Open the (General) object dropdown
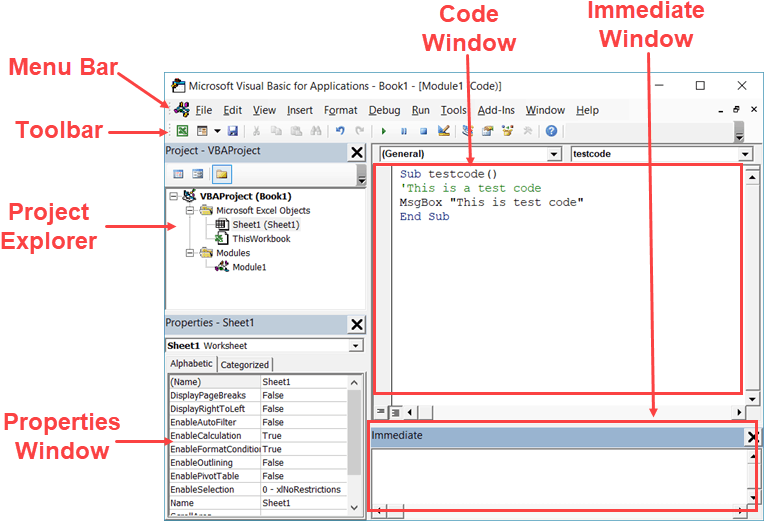Image resolution: width=764 pixels, height=521 pixels. point(554,154)
